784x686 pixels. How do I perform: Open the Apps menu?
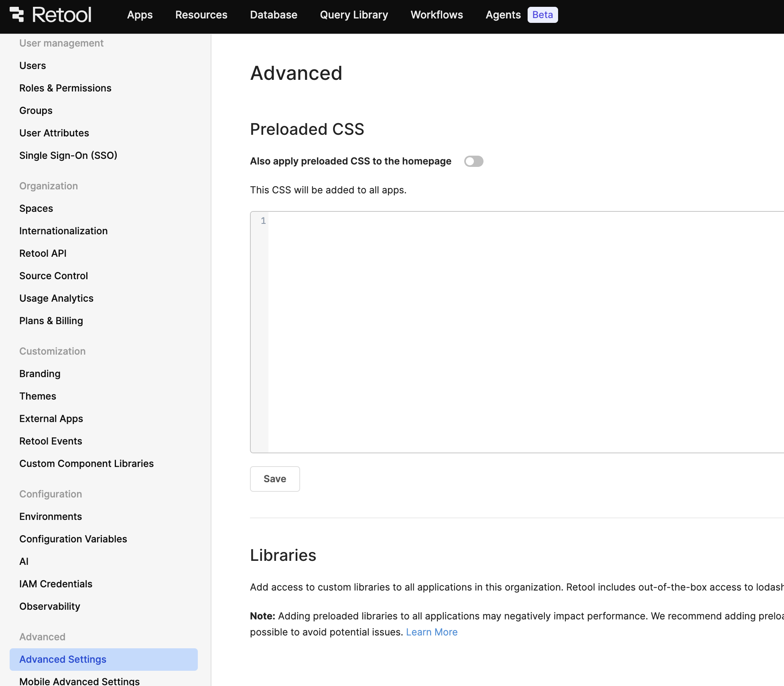click(140, 15)
